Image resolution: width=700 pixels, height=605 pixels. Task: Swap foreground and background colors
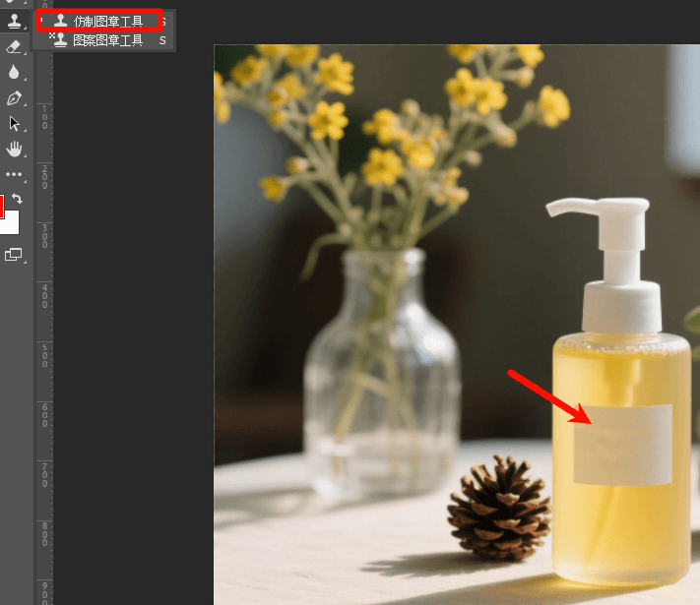[x=17, y=199]
